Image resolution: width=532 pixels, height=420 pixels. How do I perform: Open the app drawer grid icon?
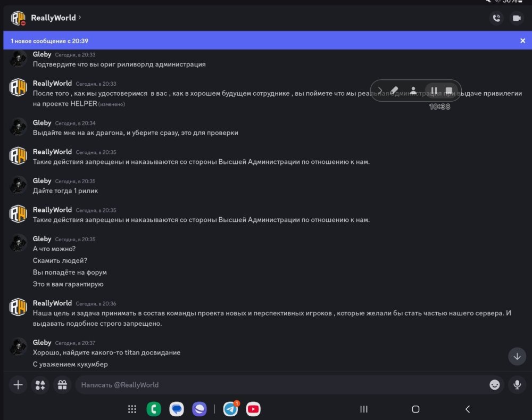pyautogui.click(x=132, y=409)
